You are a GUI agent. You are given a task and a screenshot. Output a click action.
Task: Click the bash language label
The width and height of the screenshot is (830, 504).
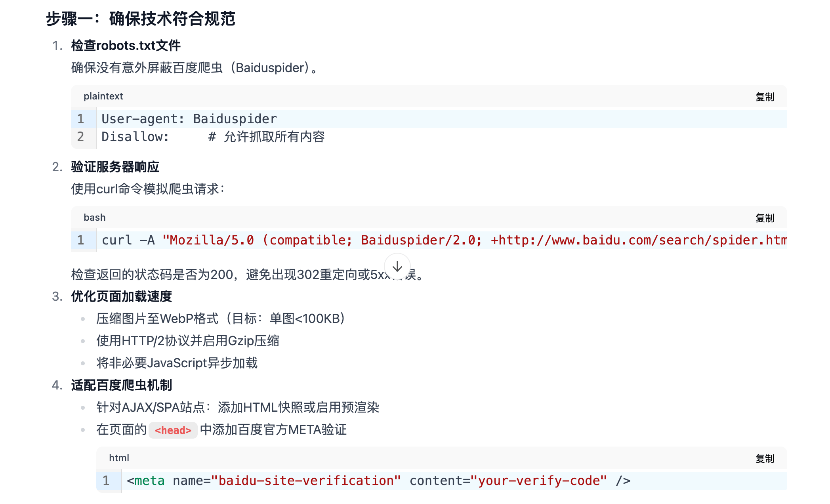tap(94, 218)
